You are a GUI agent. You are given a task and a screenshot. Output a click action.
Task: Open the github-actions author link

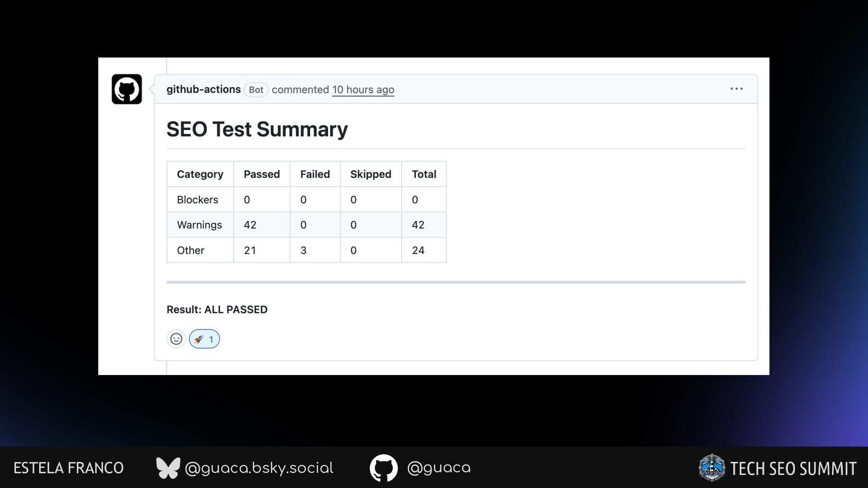[203, 89]
